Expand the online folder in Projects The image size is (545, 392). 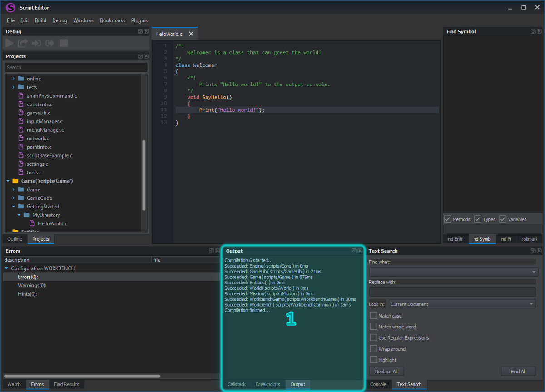pyautogui.click(x=13, y=79)
